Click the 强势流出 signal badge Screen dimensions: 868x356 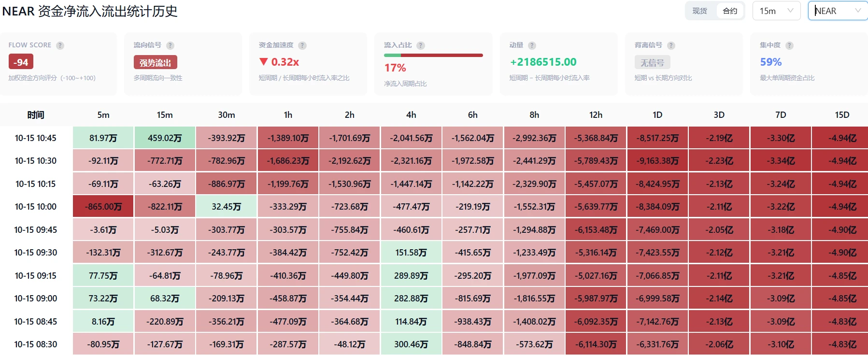coord(155,62)
